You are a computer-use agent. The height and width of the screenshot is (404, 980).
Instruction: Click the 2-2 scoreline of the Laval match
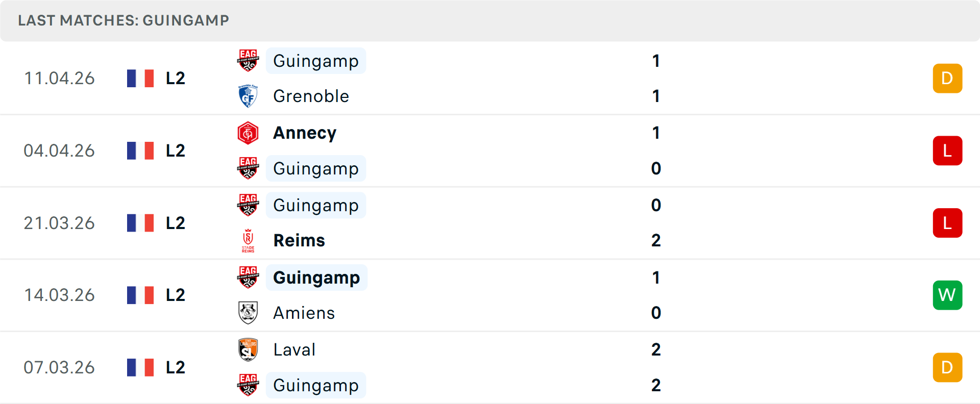[x=656, y=367]
